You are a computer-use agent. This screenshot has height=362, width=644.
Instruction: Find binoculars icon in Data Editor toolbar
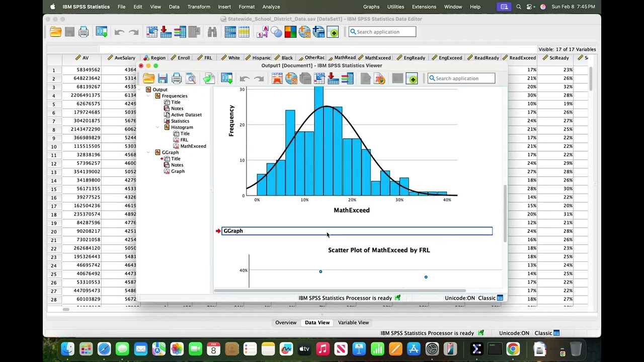pos(212,32)
